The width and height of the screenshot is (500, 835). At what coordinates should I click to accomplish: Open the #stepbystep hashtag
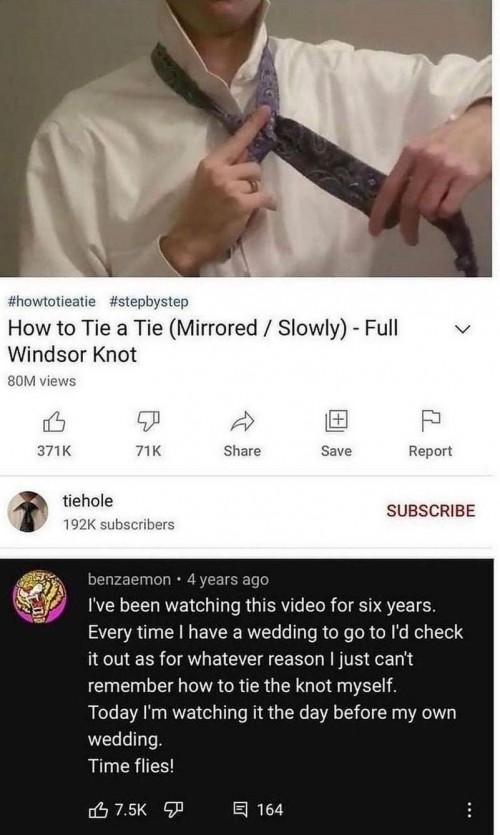149,301
